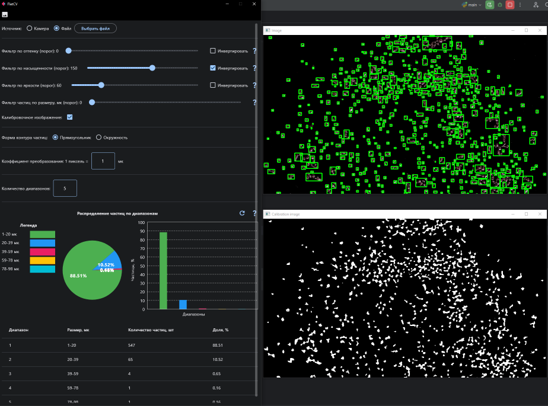Click the pixel conversion coefficient input field
The image size is (548, 406).
103,161
